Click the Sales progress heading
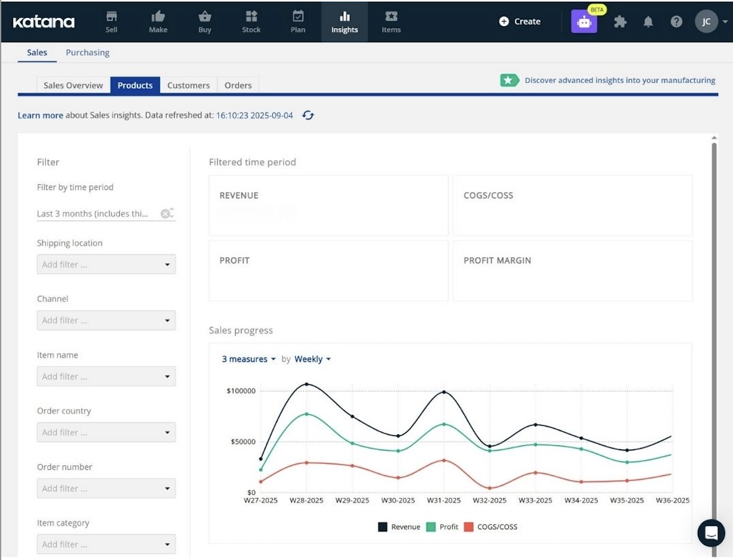 click(241, 330)
